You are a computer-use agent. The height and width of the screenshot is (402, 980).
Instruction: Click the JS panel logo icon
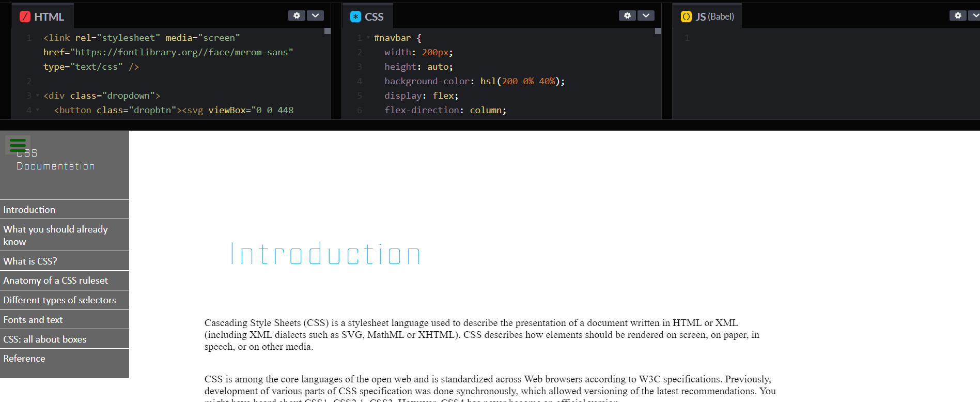coord(686,17)
